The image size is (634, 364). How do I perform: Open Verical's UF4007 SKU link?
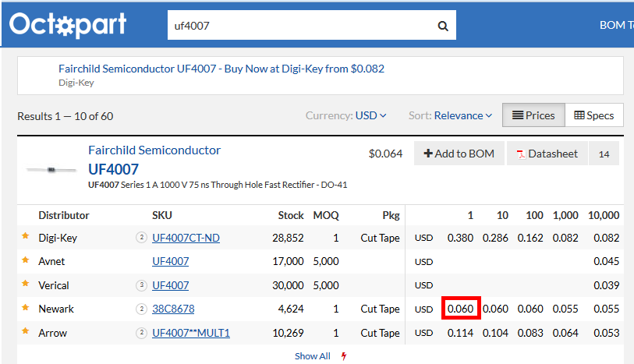(170, 285)
